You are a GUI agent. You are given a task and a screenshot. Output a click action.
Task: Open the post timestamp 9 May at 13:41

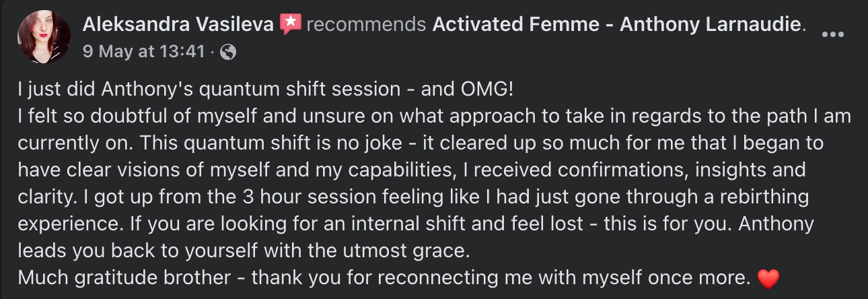point(143,52)
